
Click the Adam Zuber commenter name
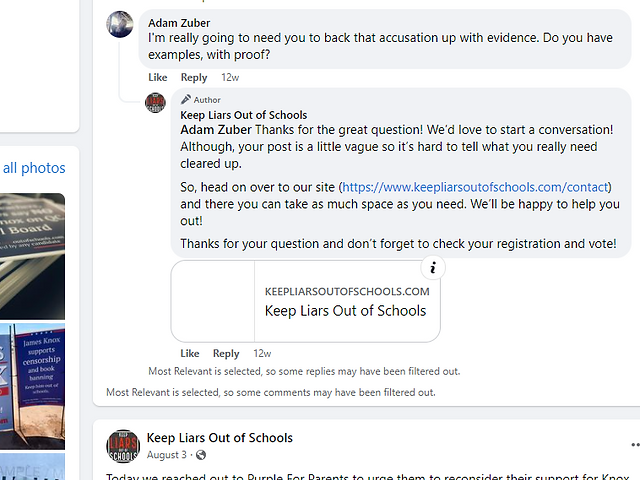coord(179,23)
